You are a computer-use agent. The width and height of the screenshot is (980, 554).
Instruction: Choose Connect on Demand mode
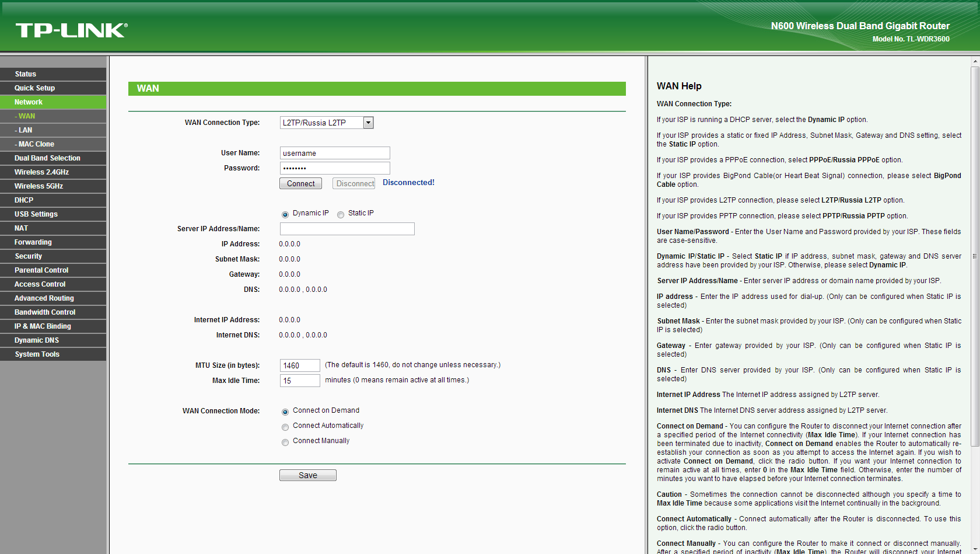[x=285, y=412]
